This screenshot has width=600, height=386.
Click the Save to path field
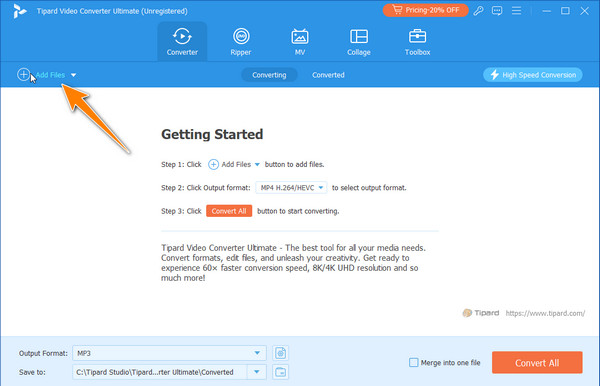click(x=160, y=372)
